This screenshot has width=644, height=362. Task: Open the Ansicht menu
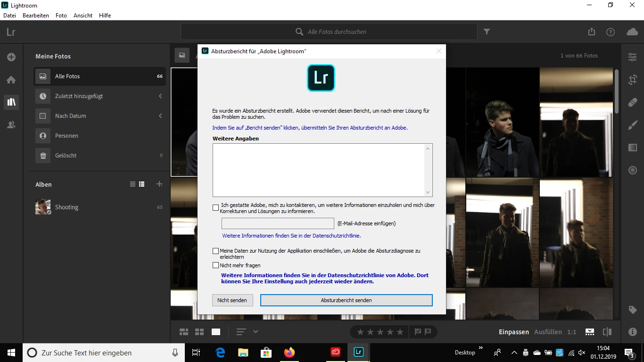click(83, 16)
